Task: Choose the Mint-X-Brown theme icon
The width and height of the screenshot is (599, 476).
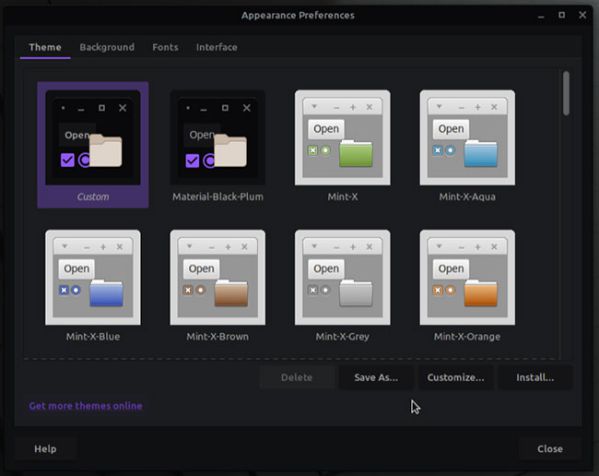Action: point(217,277)
